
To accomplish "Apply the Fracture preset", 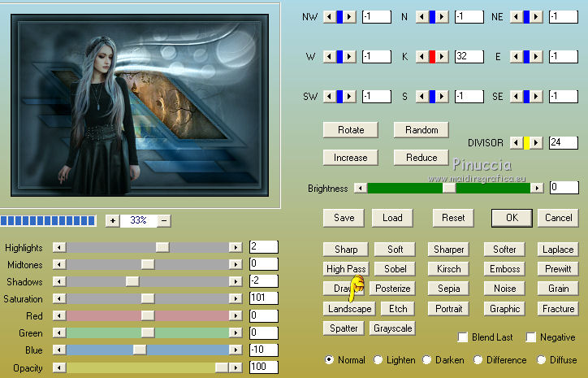I will (558, 309).
